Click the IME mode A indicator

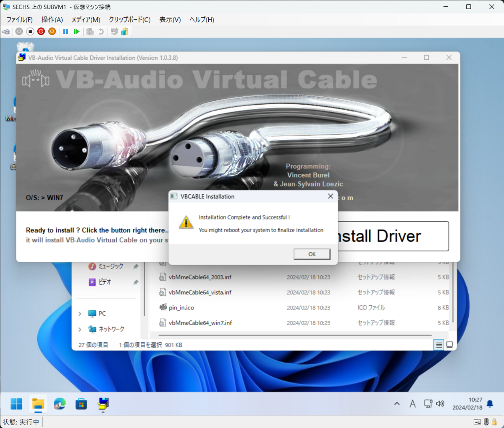coord(412,404)
